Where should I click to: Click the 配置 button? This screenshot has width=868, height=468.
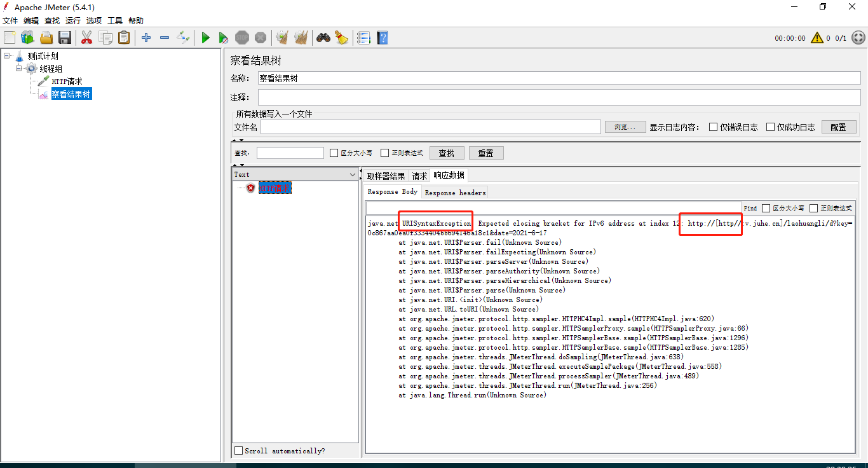(x=839, y=127)
